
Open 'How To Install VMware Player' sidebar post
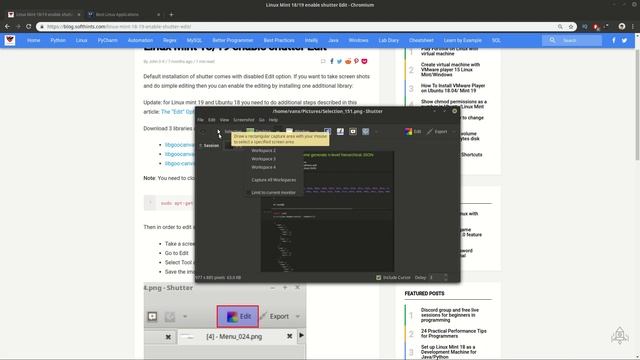coord(453,88)
